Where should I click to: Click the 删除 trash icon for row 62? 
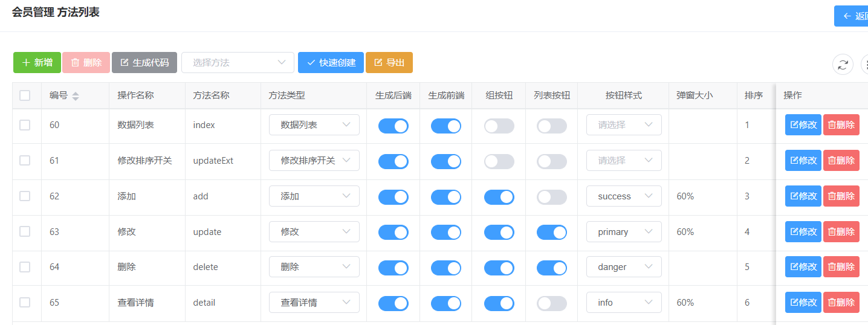click(841, 196)
